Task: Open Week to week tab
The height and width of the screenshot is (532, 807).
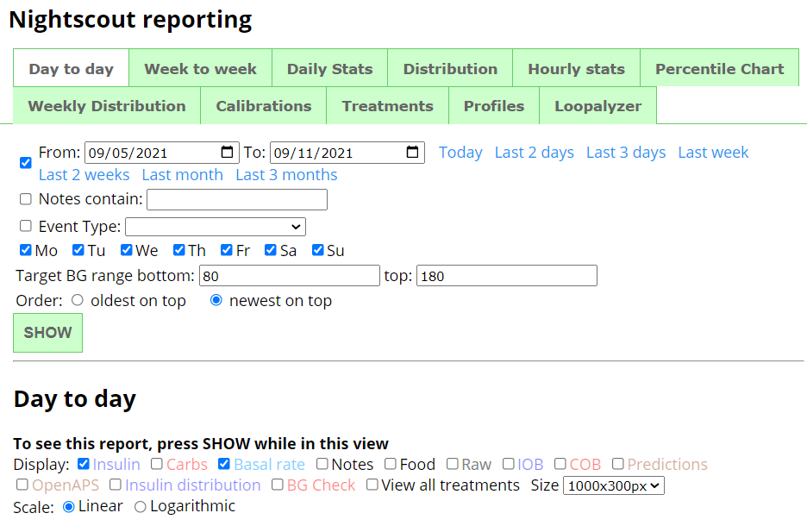Action: [x=200, y=68]
